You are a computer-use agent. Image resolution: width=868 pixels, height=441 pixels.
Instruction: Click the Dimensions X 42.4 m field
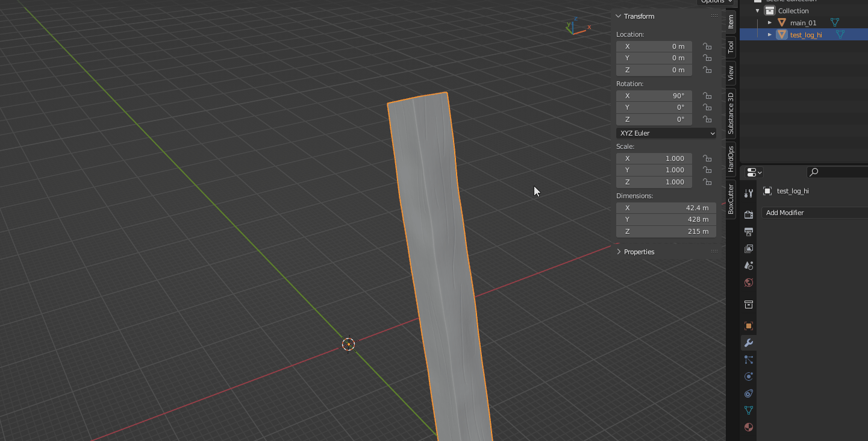[666, 208]
